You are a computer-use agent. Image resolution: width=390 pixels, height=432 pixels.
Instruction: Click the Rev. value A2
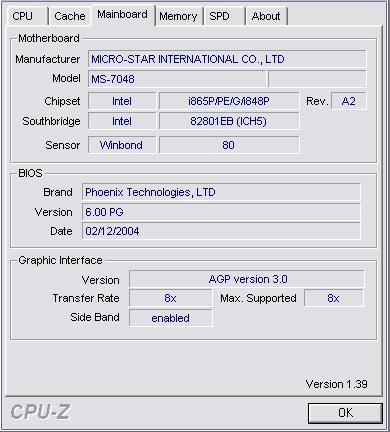tap(349, 101)
